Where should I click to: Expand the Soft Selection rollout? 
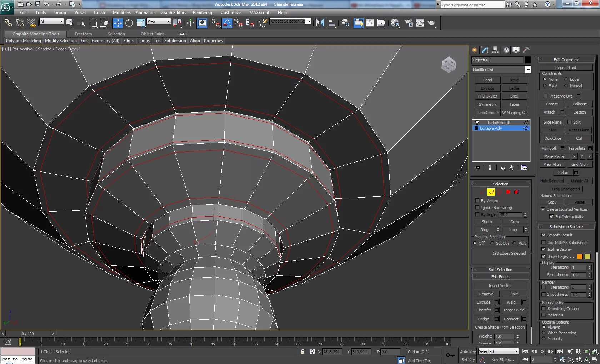pos(500,270)
